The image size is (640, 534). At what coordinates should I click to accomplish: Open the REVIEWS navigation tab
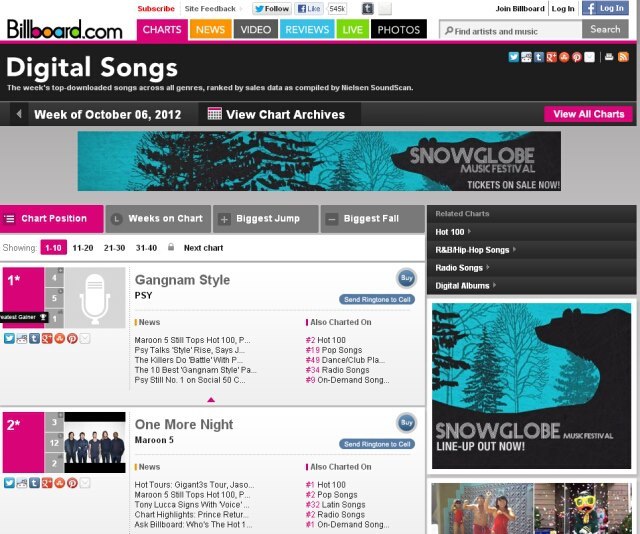pos(307,29)
